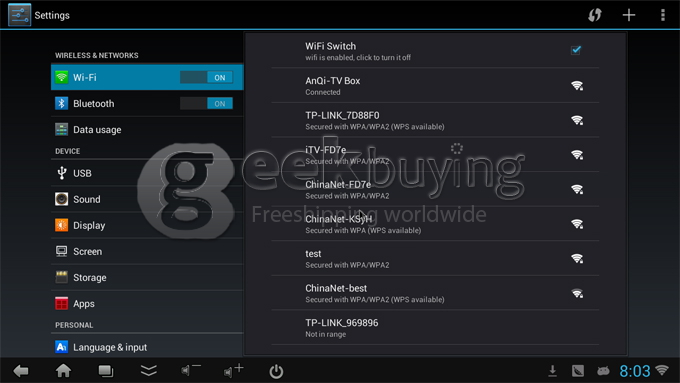This screenshot has height=383, width=680.
Task: Tap the Wi-Fi status icon beside the clock
Action: click(x=662, y=370)
